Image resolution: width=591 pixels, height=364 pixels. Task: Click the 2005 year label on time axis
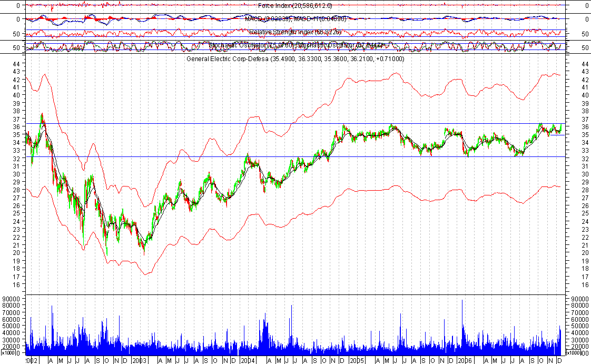tap(357, 361)
